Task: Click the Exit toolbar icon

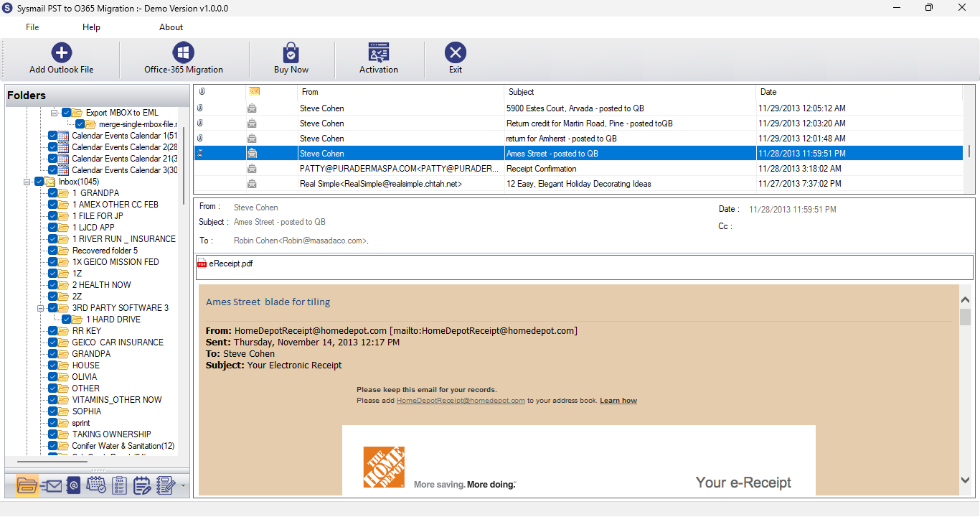Action: (456, 52)
